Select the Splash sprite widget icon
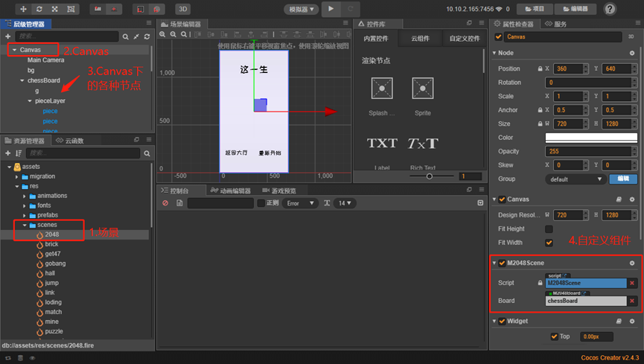644x364 pixels. pyautogui.click(x=381, y=89)
